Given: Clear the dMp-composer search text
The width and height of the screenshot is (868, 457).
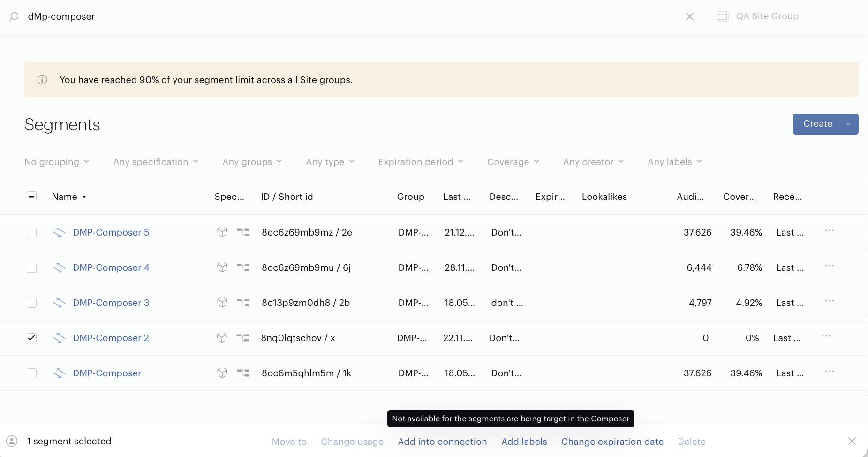Looking at the screenshot, I should pyautogui.click(x=690, y=16).
